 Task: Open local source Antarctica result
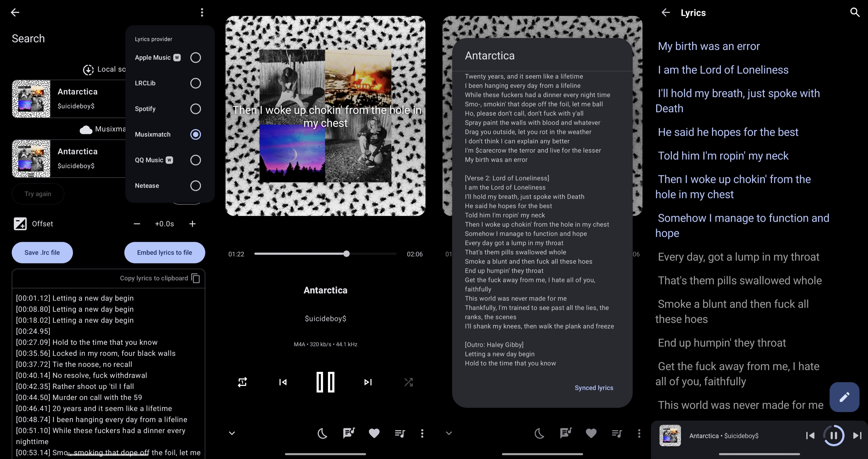point(69,99)
